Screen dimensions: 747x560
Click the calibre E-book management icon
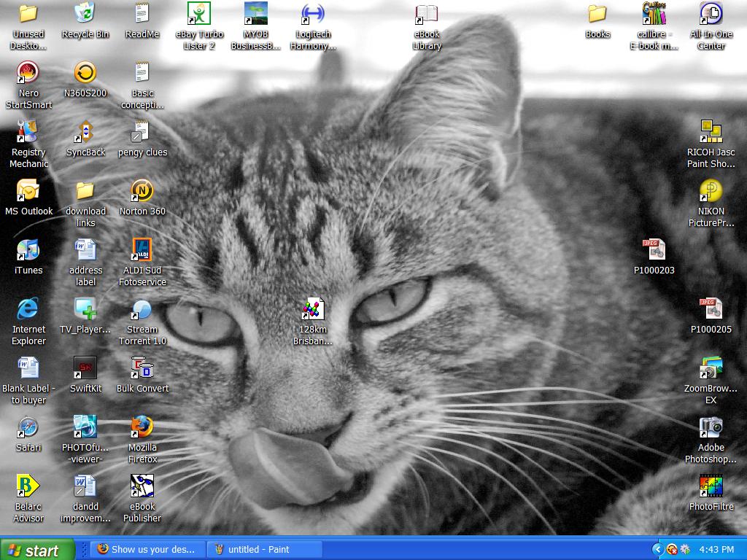click(654, 14)
